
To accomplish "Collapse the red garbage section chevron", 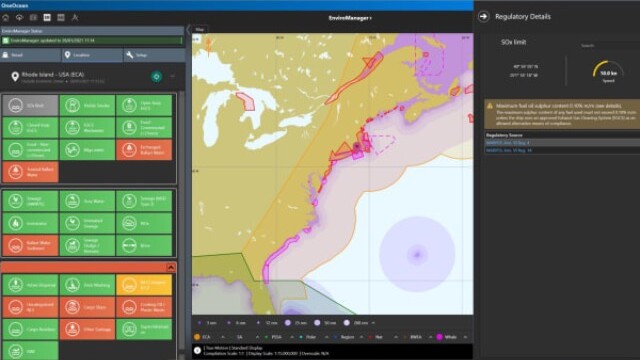I will 171,268.
